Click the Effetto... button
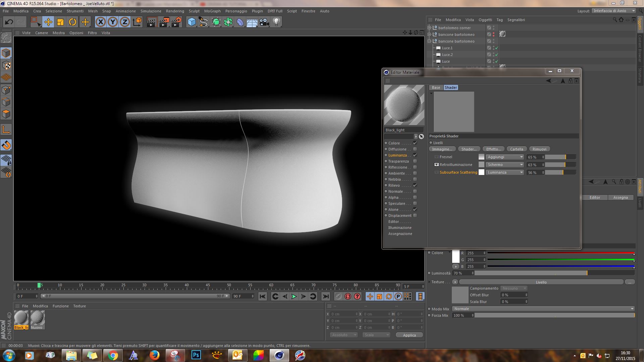 click(x=493, y=149)
